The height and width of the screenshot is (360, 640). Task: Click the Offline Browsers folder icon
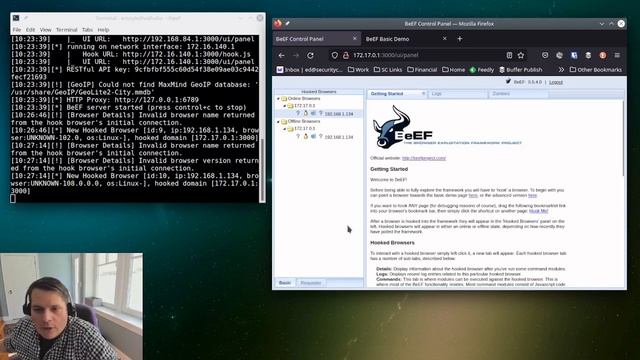click(x=284, y=122)
